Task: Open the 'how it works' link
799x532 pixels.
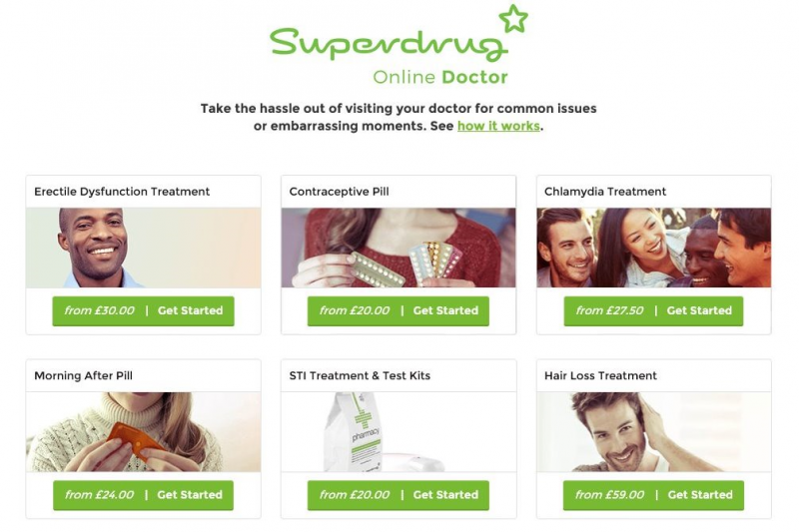Action: click(x=498, y=126)
